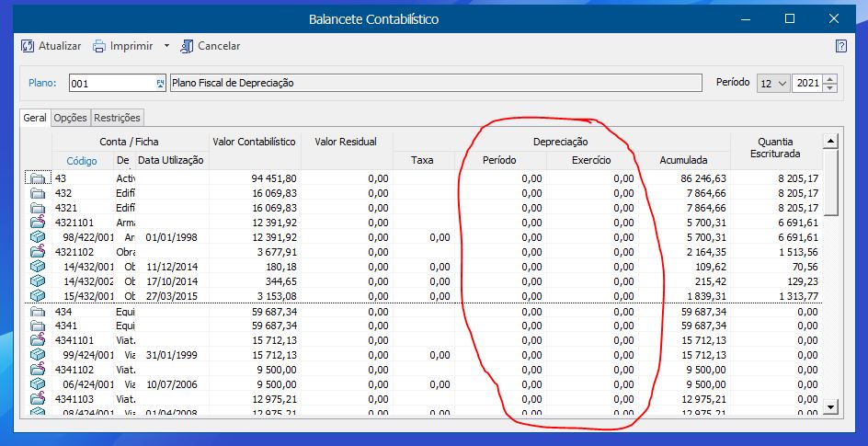Click the Cancelar exit icon

coord(188,46)
